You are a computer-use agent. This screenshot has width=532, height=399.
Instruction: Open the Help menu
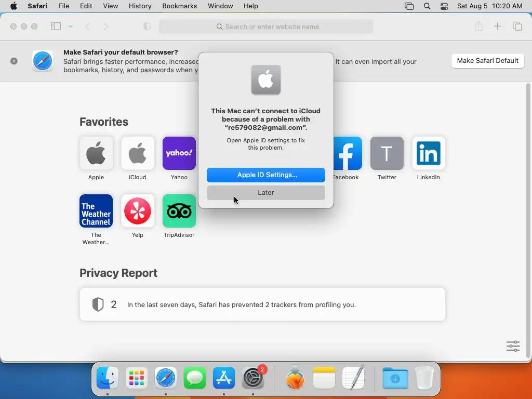(x=251, y=6)
